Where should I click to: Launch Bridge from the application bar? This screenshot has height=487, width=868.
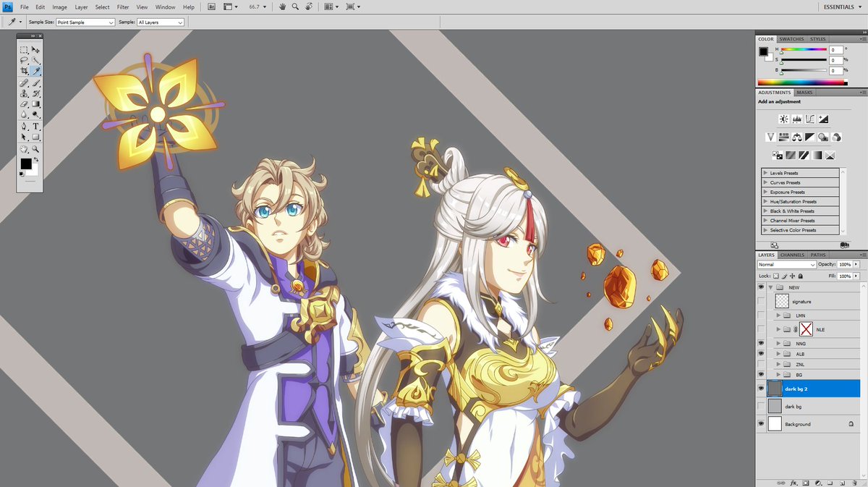(211, 7)
